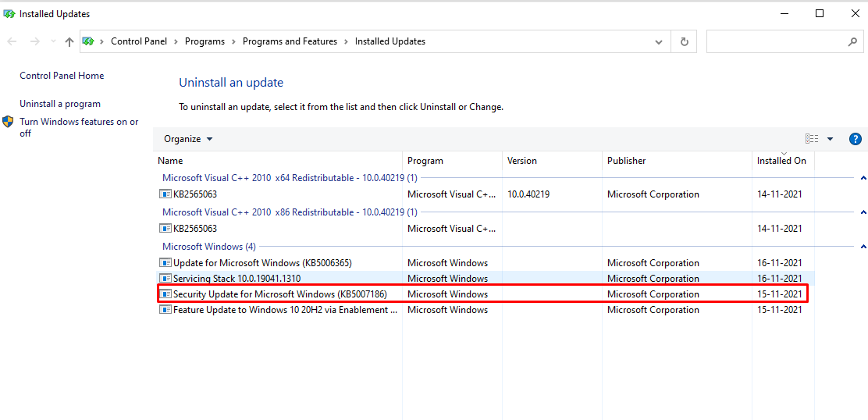Click Microsoft Windows program of Servicing Stack

pyautogui.click(x=448, y=279)
